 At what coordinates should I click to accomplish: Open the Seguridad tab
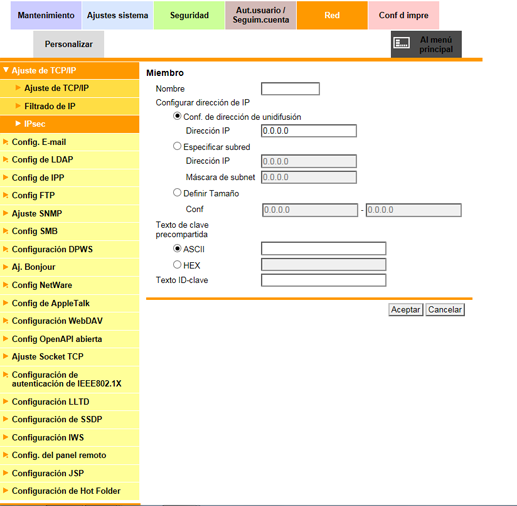tap(189, 15)
